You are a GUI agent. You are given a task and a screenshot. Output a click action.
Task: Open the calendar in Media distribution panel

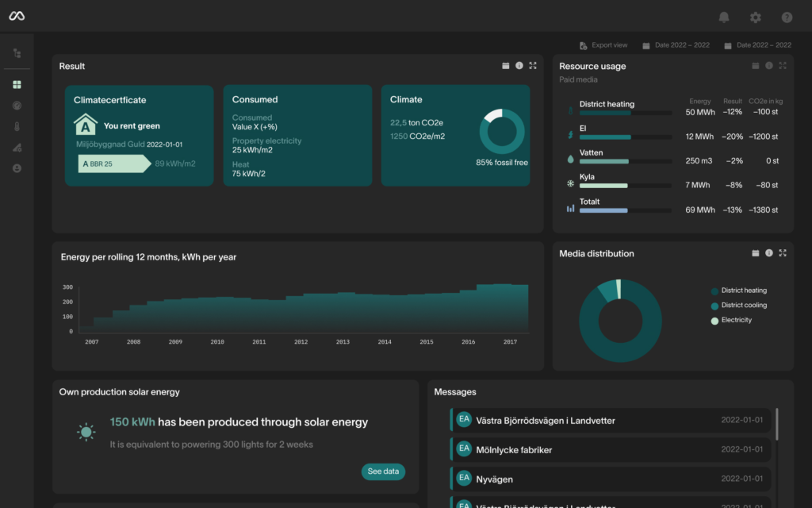point(755,253)
